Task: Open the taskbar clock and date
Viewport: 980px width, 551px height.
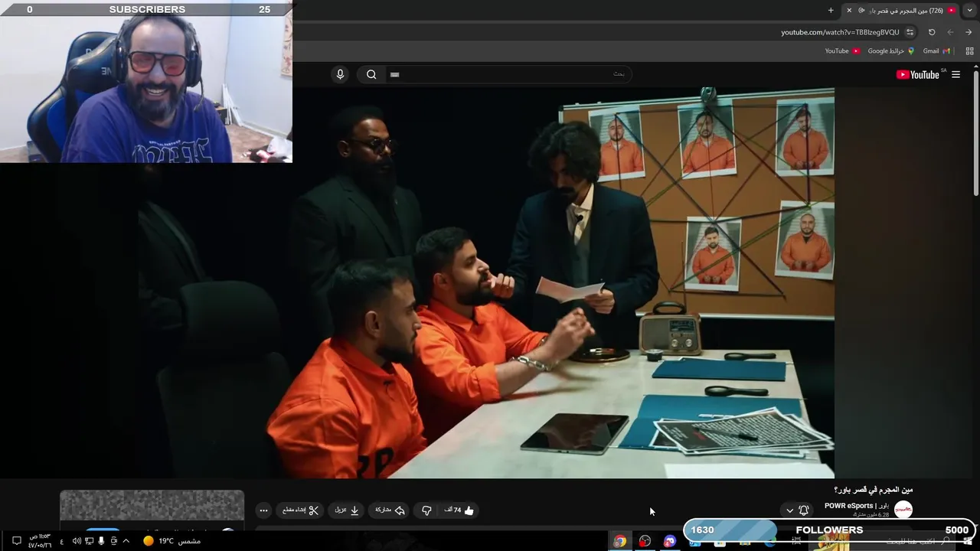Action: pyautogui.click(x=40, y=541)
